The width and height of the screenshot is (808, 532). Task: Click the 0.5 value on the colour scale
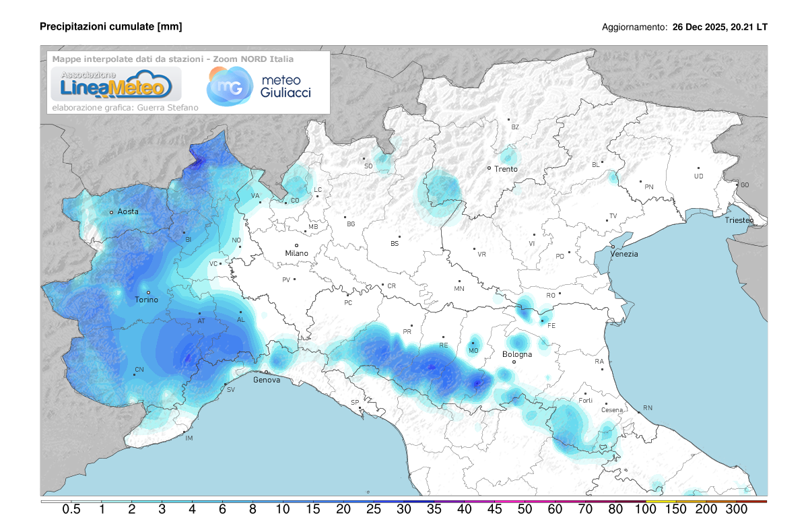pos(71,510)
